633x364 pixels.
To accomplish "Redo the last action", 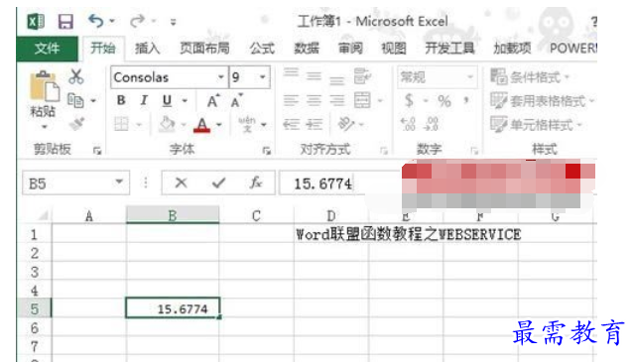I will point(137,21).
